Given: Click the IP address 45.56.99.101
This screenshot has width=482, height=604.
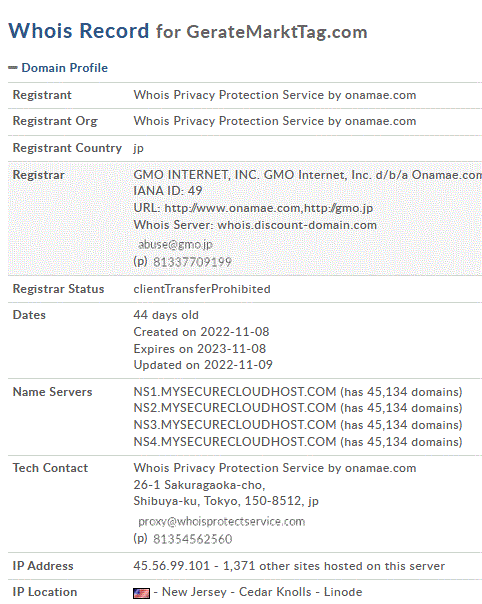Looking at the screenshot, I should click(x=171, y=566).
